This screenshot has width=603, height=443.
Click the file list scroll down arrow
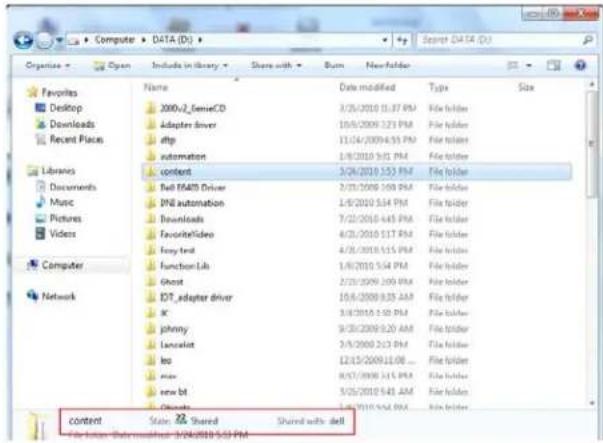[591, 403]
